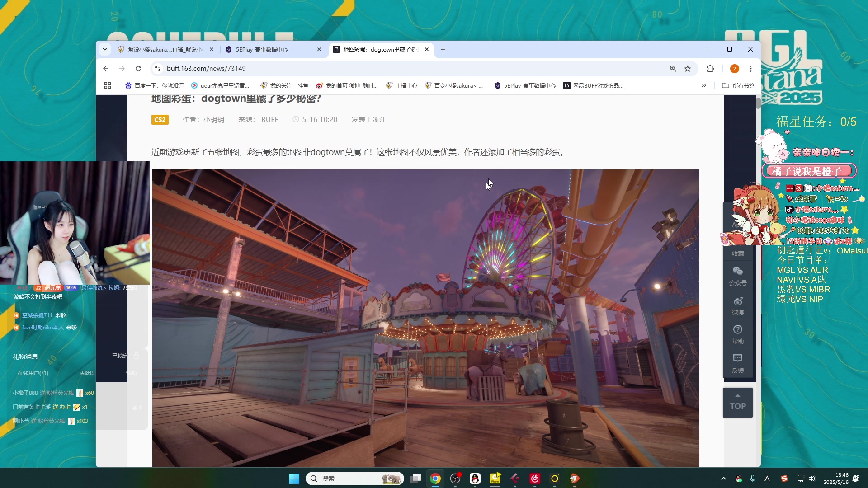This screenshot has width=868, height=488.
Task: Open the 5EPlay-赛事数据中心 bookmark
Action: pyautogui.click(x=525, y=85)
